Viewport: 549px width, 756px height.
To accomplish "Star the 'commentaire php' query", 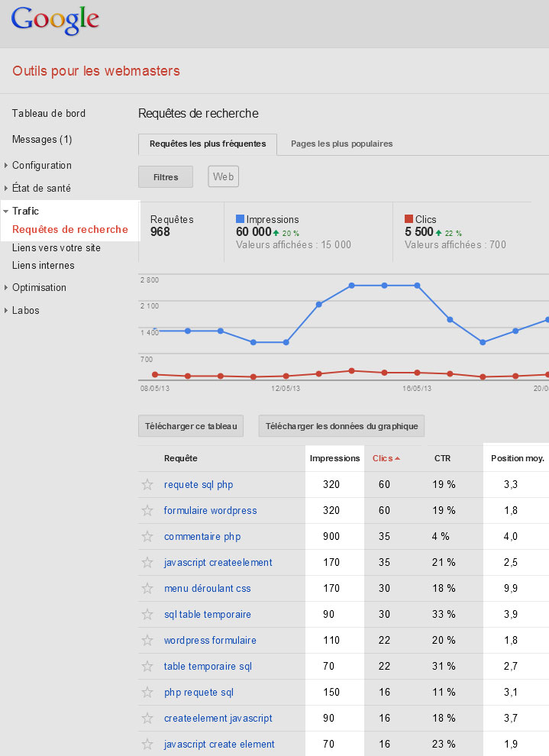I will click(147, 537).
